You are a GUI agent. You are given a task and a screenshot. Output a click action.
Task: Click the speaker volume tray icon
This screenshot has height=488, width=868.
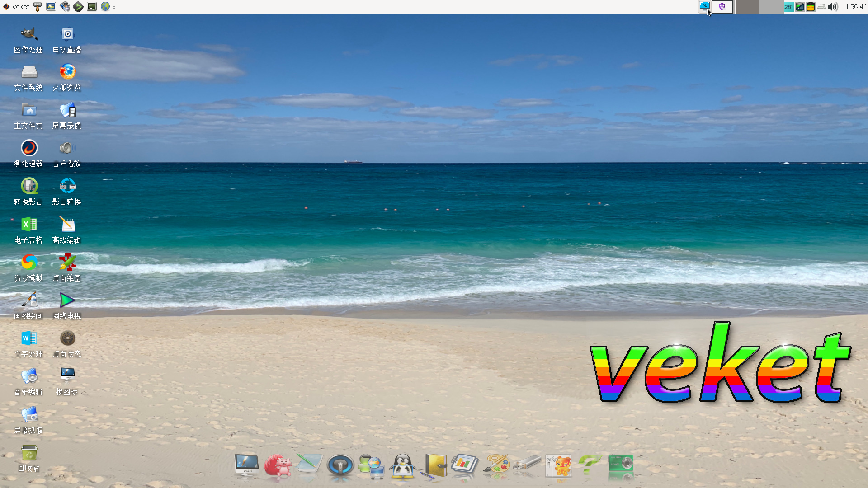coord(833,7)
